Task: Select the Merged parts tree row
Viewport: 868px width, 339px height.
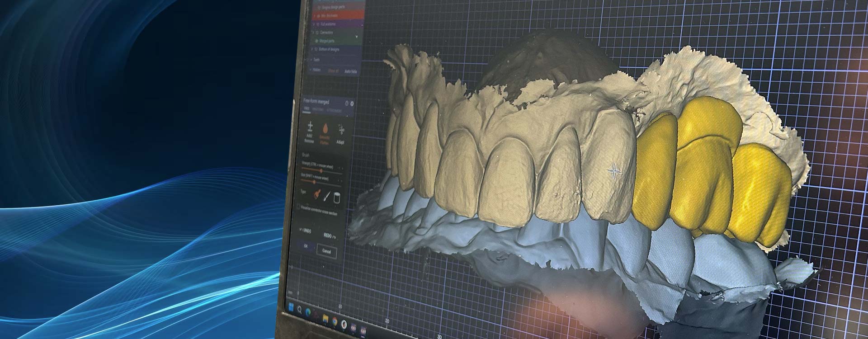Action: [x=335, y=41]
